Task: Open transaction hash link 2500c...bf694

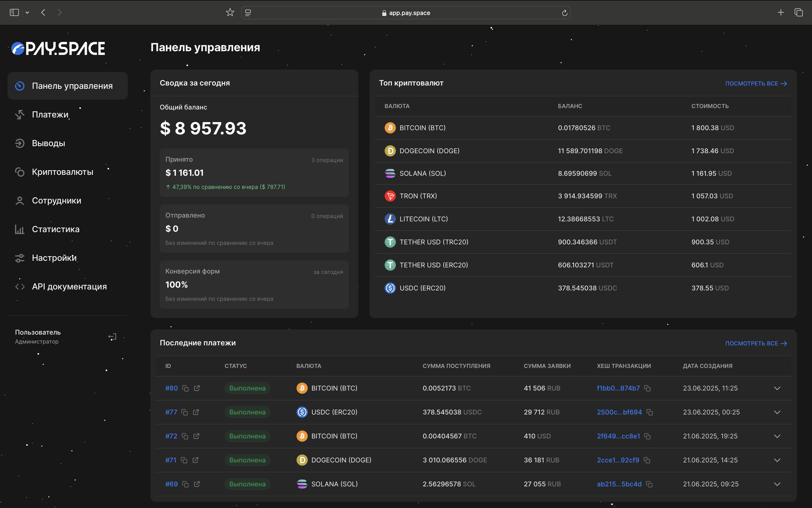Action: tap(619, 412)
